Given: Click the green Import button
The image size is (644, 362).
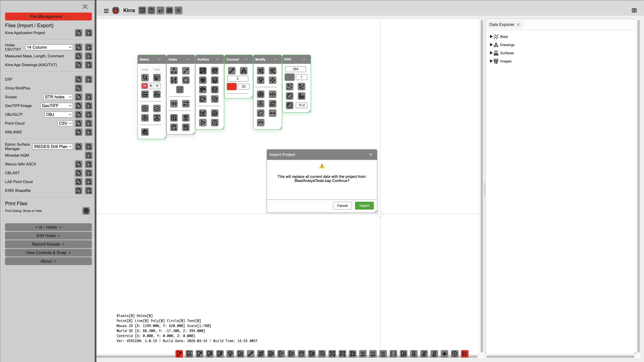Looking at the screenshot, I should [364, 206].
